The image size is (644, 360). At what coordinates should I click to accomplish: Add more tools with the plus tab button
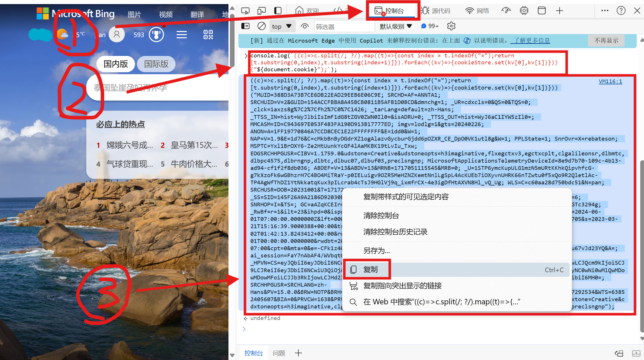pos(559,11)
